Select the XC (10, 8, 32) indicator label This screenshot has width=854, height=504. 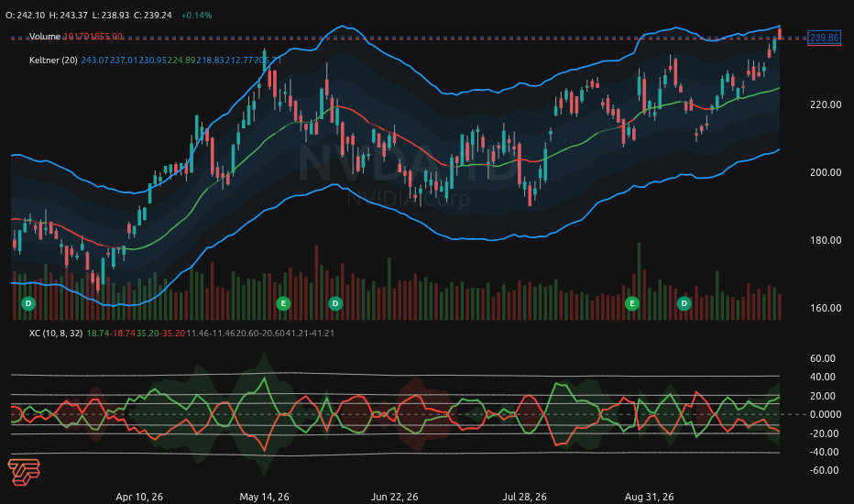click(56, 333)
